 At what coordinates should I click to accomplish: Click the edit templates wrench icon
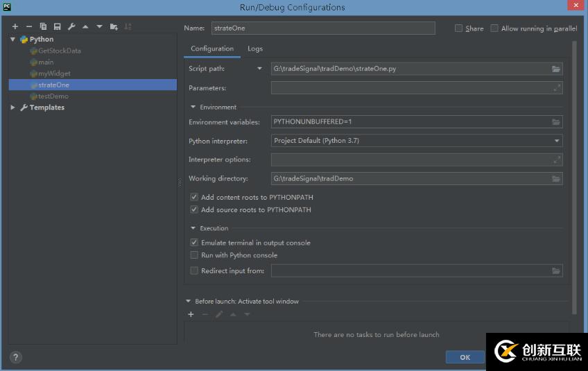click(x=71, y=26)
